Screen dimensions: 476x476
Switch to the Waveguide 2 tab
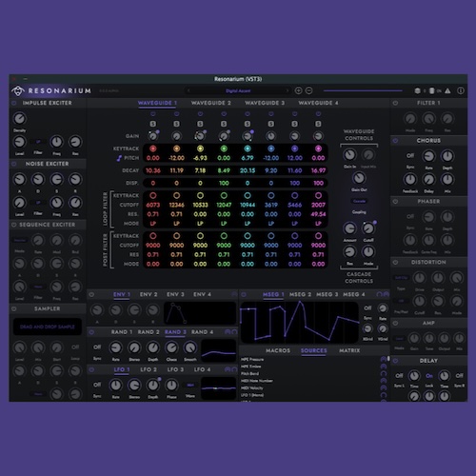click(211, 103)
